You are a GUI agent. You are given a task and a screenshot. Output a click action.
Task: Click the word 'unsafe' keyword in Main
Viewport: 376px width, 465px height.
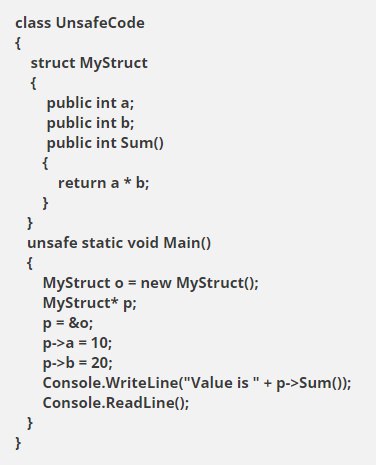click(52, 243)
